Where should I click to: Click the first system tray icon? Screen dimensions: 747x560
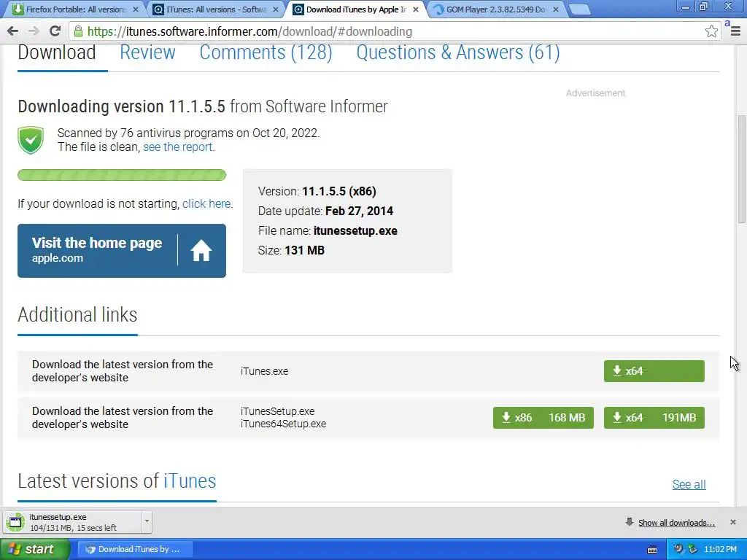[x=678, y=549]
